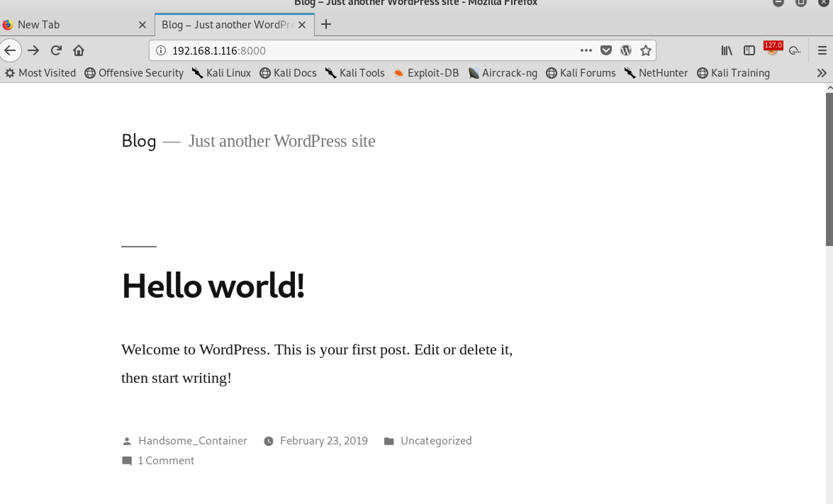Click the Just another WordPress site tagline
The image size is (833, 504).
pyautogui.click(x=282, y=141)
